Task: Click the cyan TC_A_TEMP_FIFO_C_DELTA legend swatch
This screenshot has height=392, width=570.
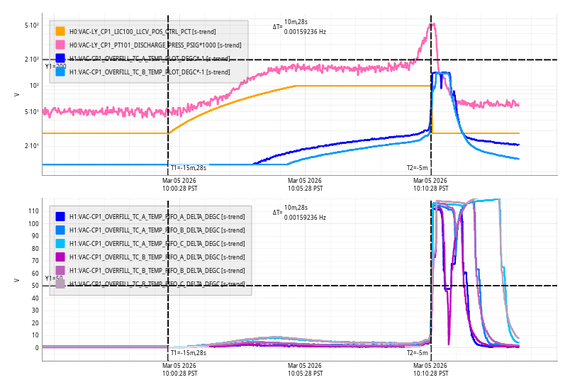Action: pos(60,243)
